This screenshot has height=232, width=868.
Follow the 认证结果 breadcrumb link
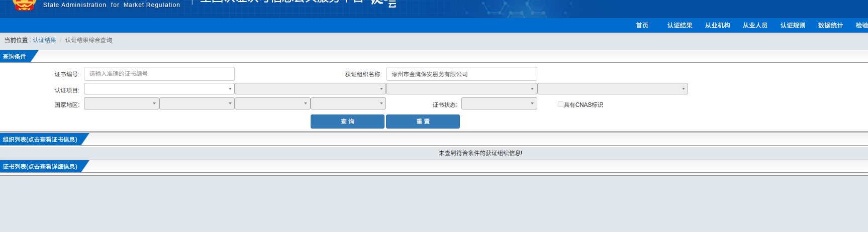tap(44, 40)
